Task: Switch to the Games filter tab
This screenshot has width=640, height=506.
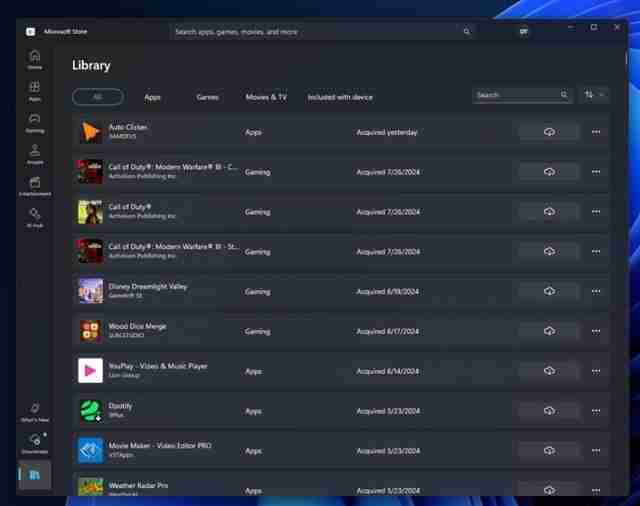Action: click(207, 97)
